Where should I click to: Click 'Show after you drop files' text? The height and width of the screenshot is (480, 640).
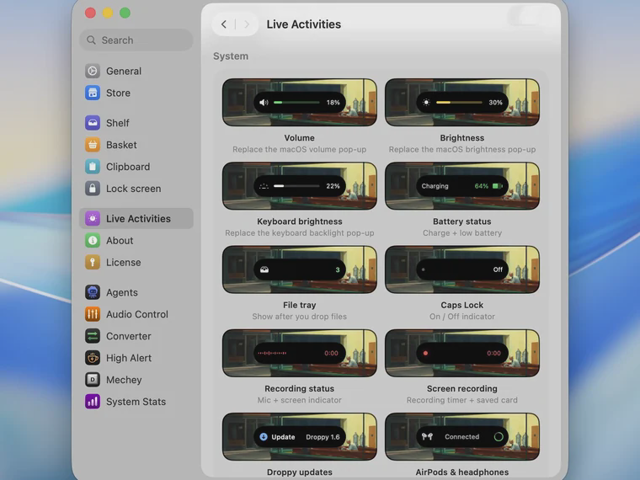coord(300,316)
